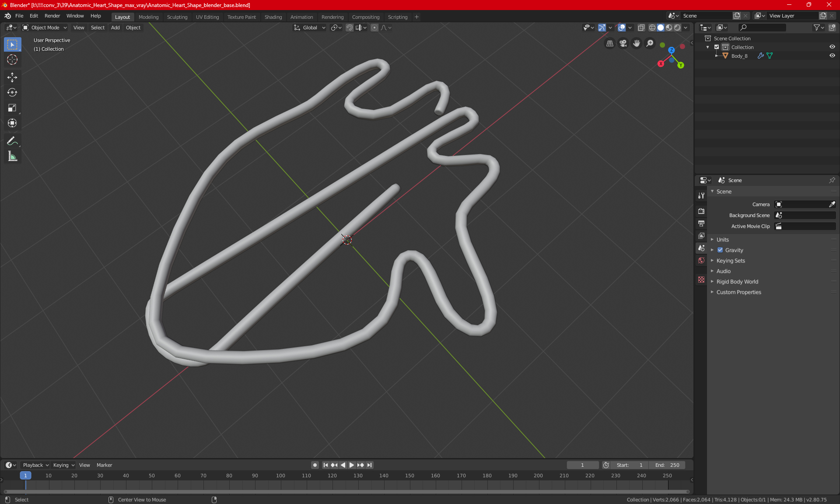Select the Measure tool

(12, 156)
